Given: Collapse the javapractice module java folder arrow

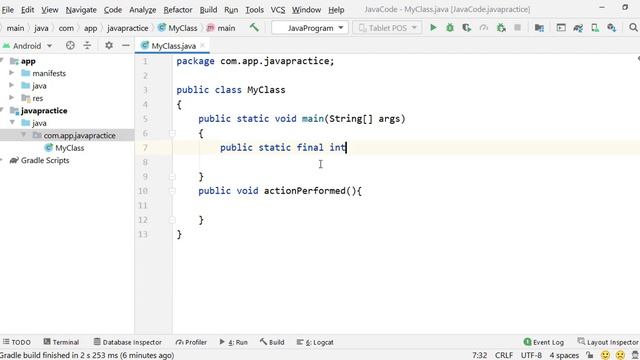Looking at the screenshot, I should [x=12, y=122].
